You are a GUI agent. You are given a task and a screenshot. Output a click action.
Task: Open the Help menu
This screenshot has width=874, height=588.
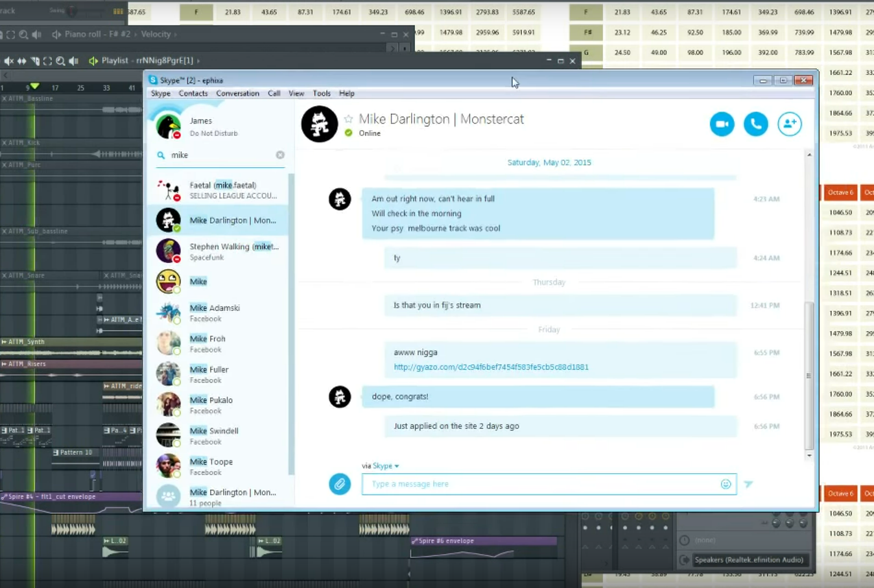(347, 93)
